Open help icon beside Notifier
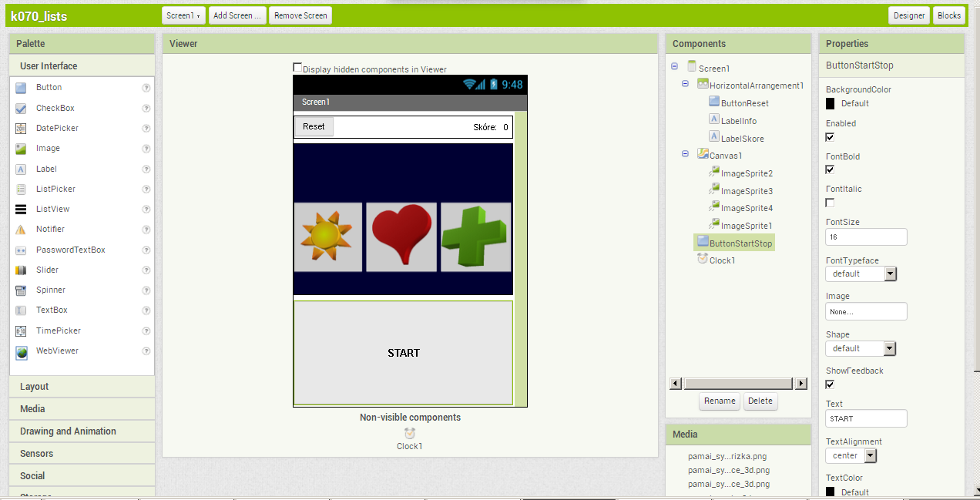Image resolution: width=980 pixels, height=500 pixels. point(146,230)
